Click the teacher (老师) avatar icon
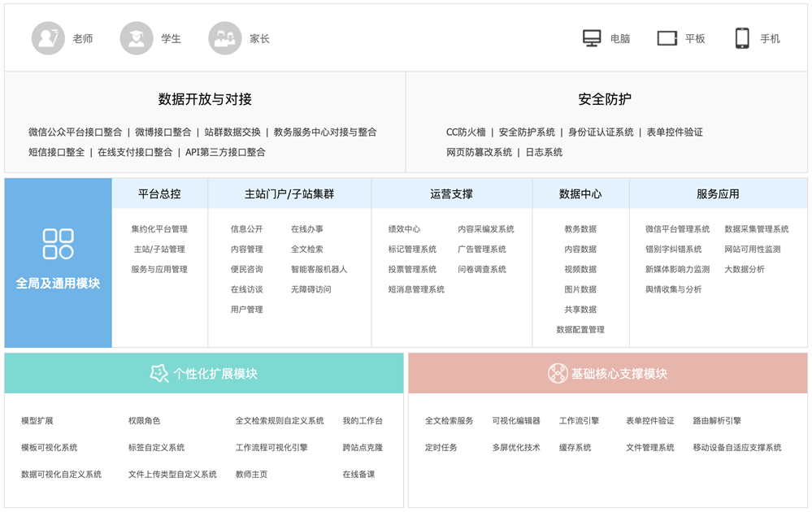The image size is (812, 512). (48, 38)
